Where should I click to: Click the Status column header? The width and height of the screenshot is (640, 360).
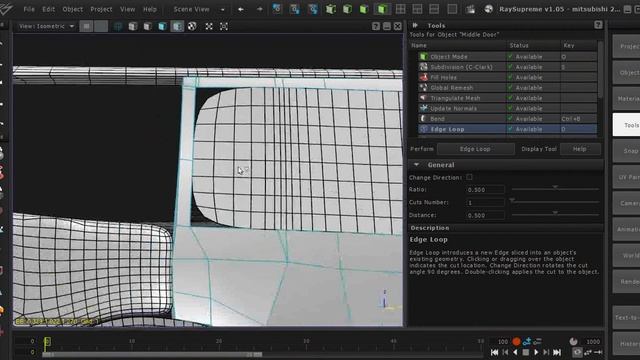533,45
